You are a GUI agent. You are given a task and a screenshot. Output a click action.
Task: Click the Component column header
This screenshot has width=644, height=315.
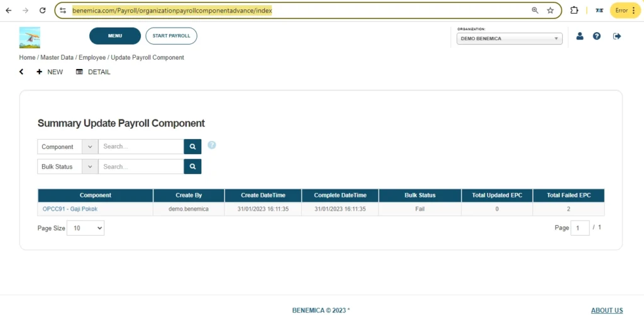[96, 196]
